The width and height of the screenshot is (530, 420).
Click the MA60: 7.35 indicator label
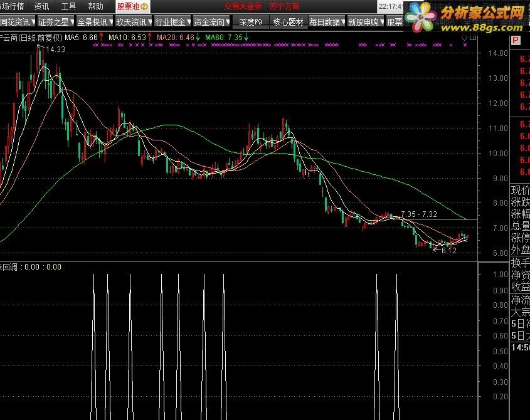[x=224, y=38]
